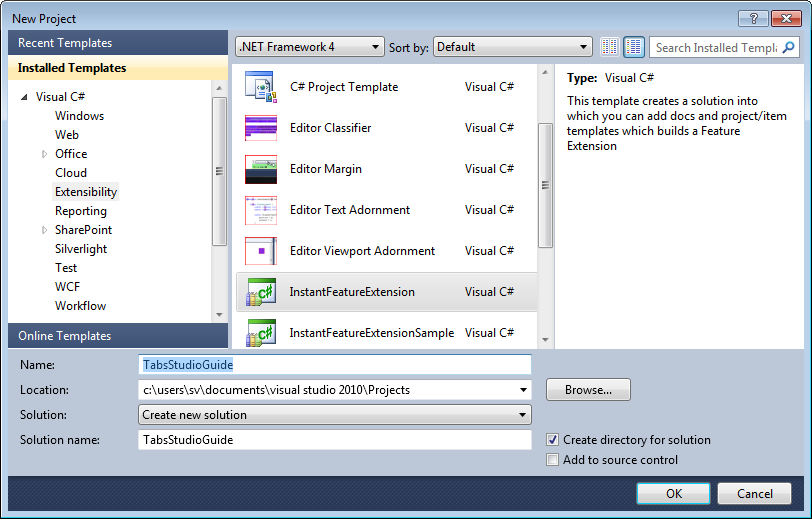
Task: Select the C# Project Template icon
Action: pyautogui.click(x=260, y=87)
